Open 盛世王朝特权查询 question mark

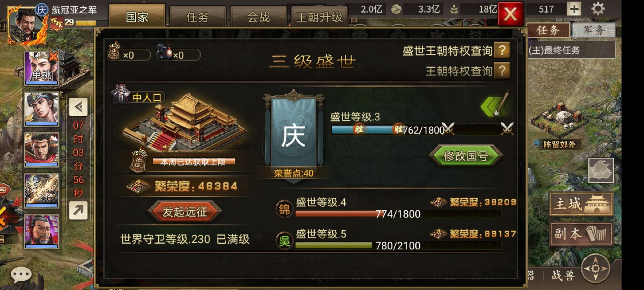tap(502, 50)
